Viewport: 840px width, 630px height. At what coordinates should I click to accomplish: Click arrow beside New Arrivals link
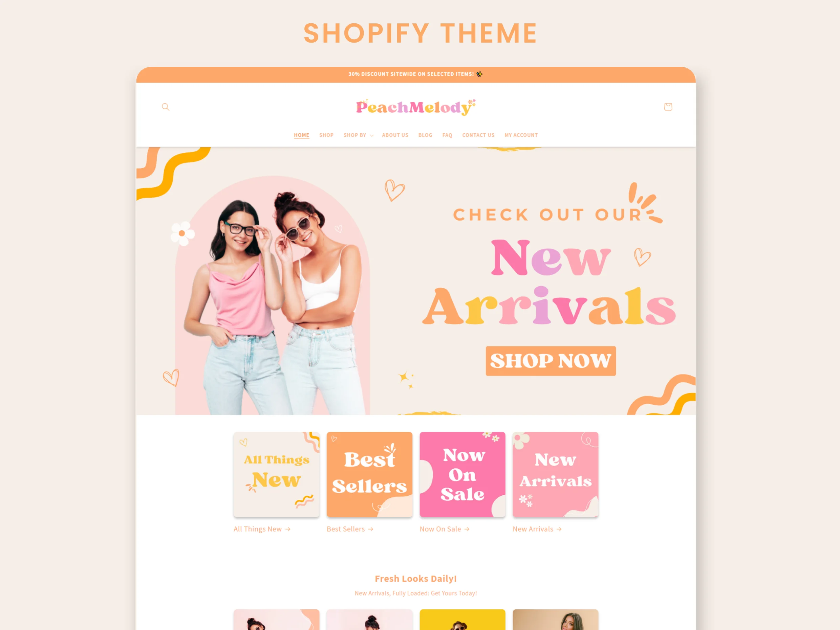[559, 529]
